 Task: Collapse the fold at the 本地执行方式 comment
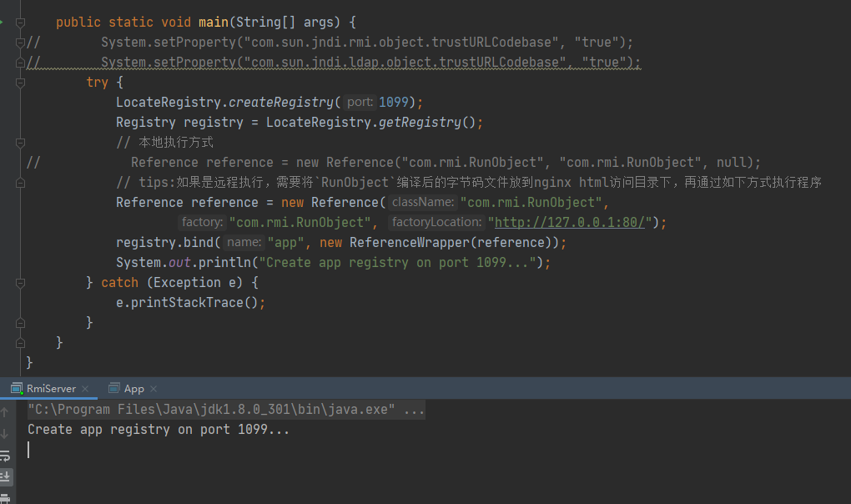pyautogui.click(x=20, y=144)
